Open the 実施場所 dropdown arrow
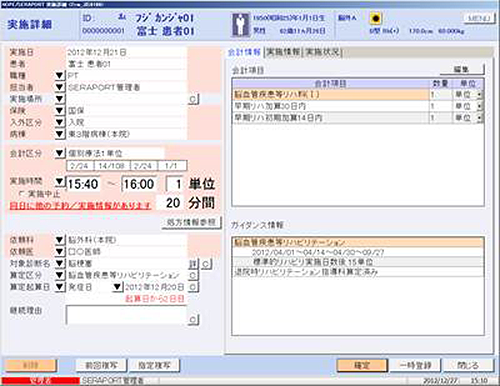 tap(59, 99)
